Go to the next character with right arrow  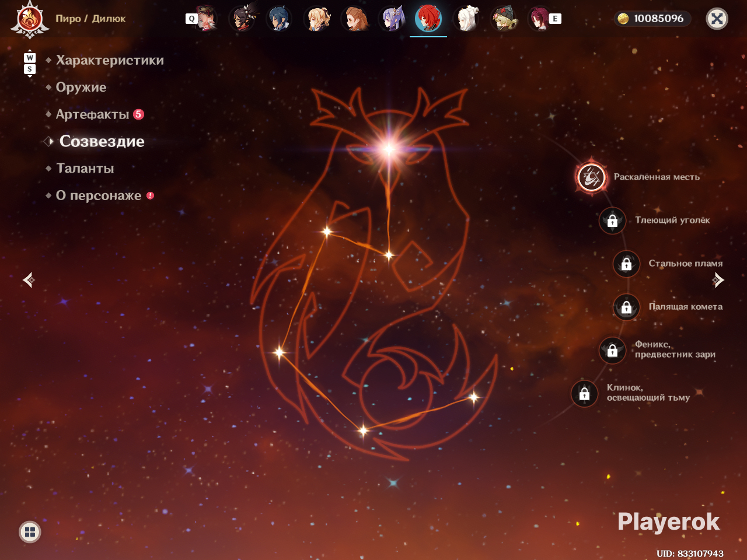click(x=718, y=280)
